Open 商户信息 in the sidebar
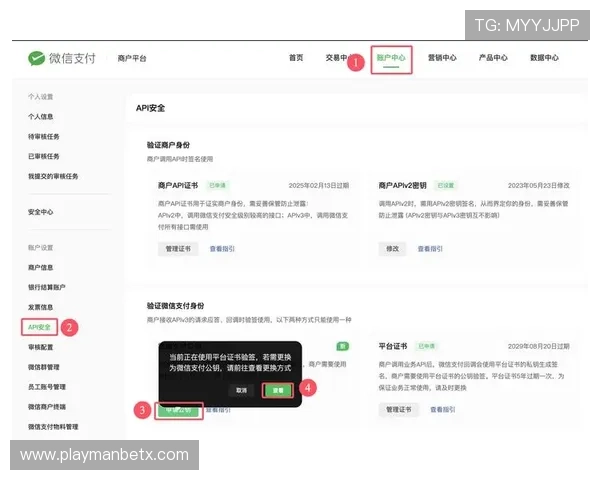Screen dimensions: 600x480 [x=41, y=267]
